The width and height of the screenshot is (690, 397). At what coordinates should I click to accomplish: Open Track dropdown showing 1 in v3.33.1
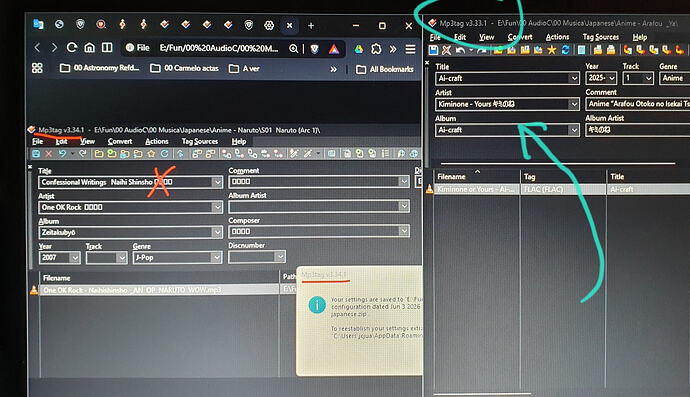(648, 78)
